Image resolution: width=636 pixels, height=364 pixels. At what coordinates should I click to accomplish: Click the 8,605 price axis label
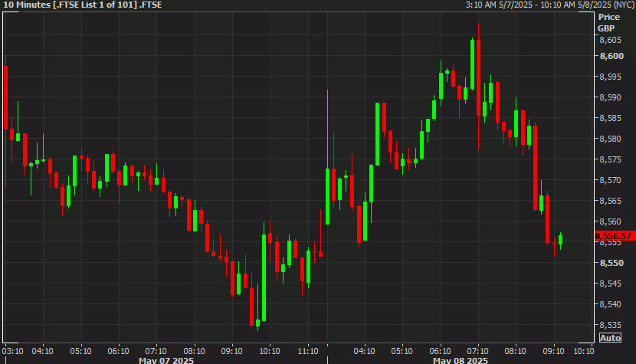[x=611, y=40]
